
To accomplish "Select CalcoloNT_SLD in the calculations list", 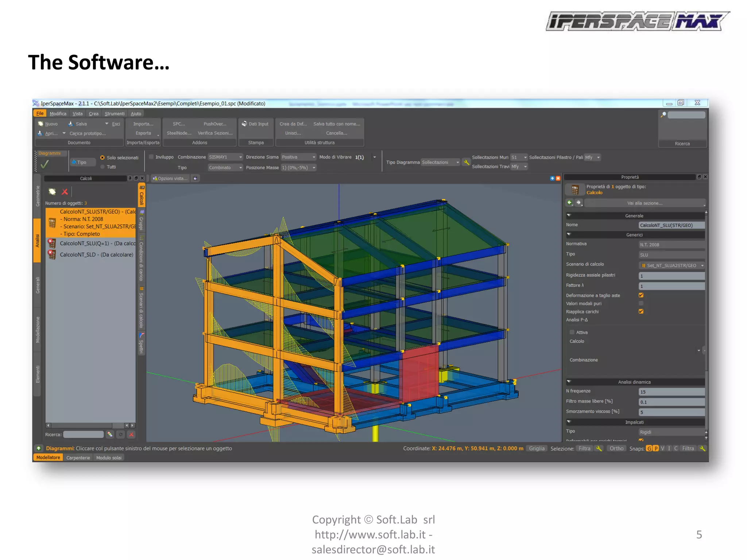I will 96,255.
